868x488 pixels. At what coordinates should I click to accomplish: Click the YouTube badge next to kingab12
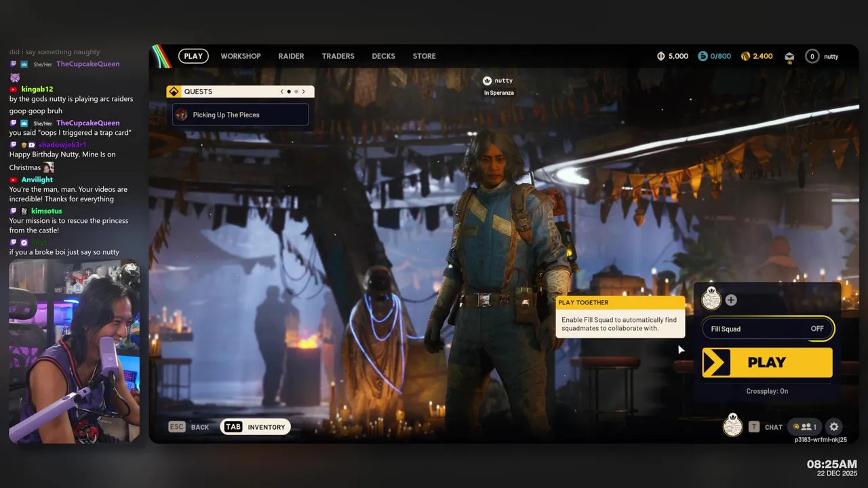[14, 89]
